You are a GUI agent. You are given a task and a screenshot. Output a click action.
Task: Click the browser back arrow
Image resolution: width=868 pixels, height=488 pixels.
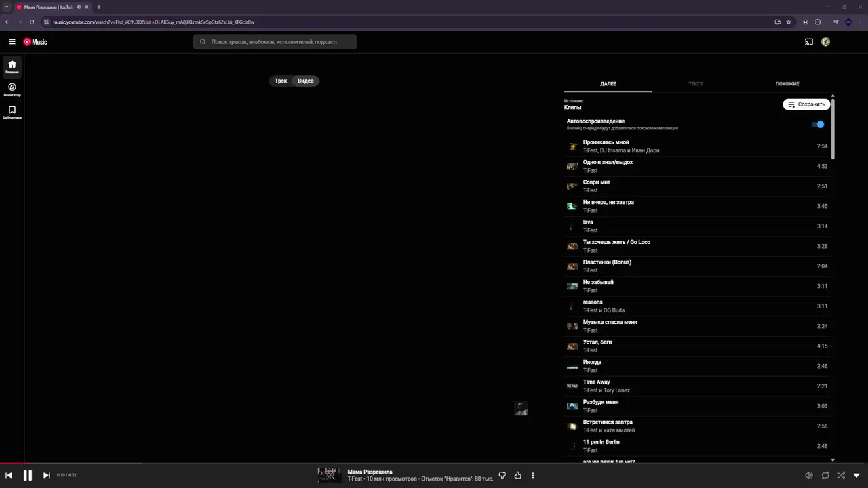[7, 22]
